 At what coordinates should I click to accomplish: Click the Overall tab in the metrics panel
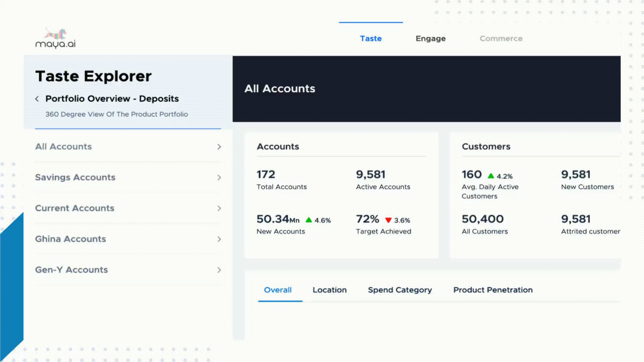pyautogui.click(x=278, y=290)
